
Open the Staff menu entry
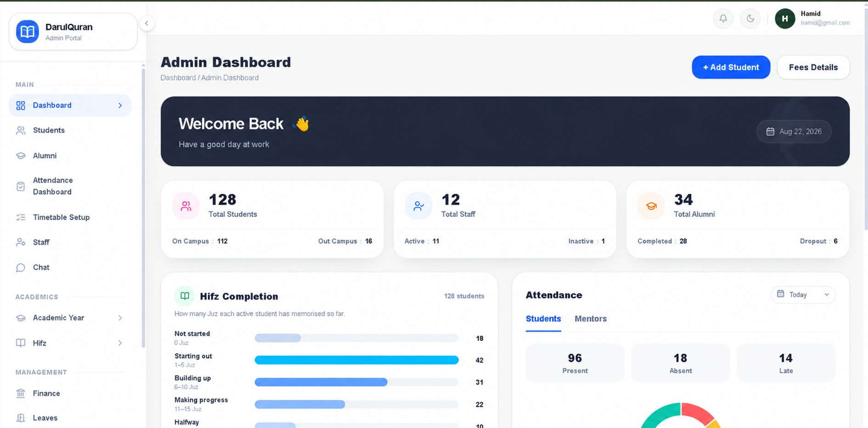pyautogui.click(x=70, y=242)
